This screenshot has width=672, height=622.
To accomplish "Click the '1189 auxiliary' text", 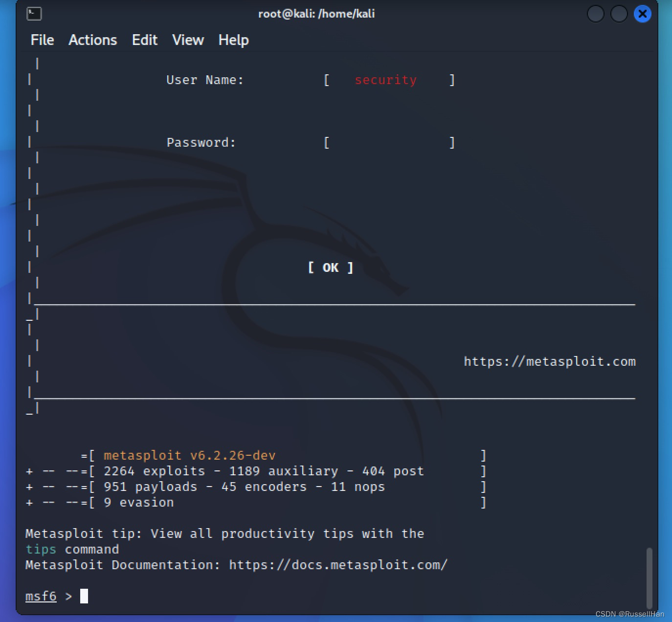I will [x=284, y=471].
